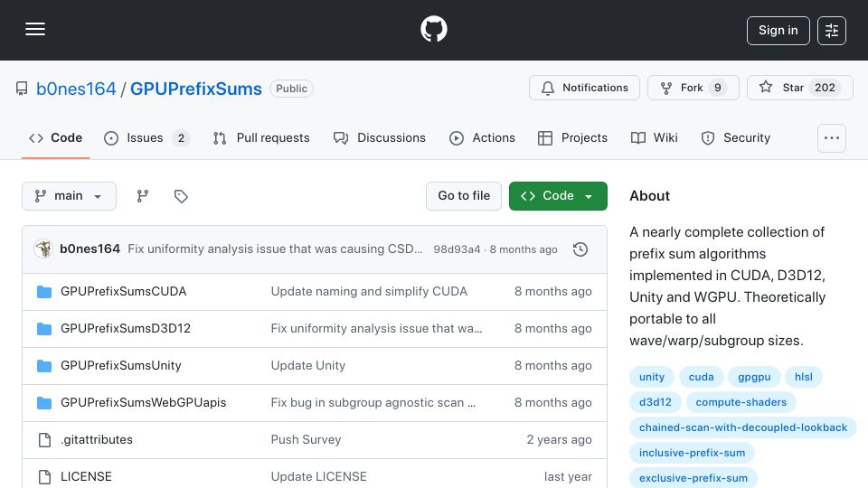
Task: Select the d3d12 topic tag
Action: pyautogui.click(x=656, y=402)
